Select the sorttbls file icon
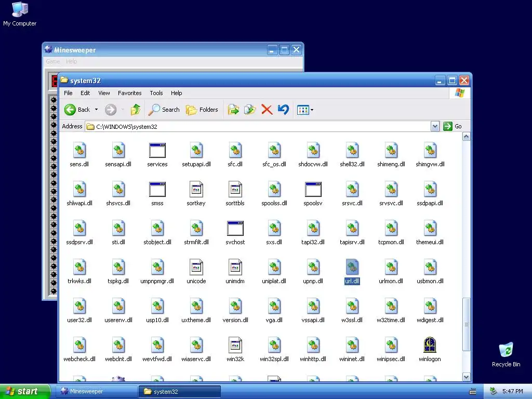 (x=235, y=189)
